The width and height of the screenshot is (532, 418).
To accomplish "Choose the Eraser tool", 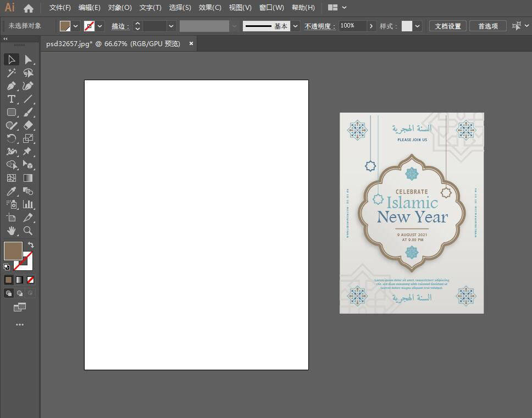I will (x=28, y=125).
